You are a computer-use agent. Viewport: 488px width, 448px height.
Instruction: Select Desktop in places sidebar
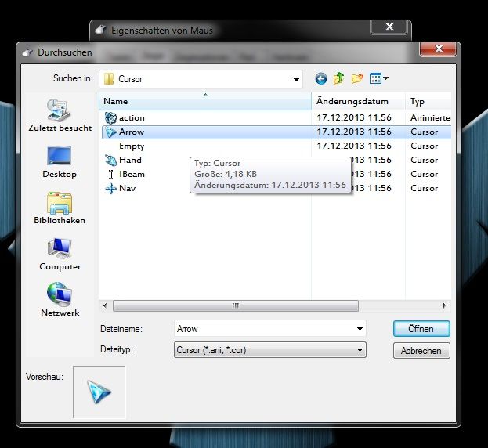point(60,162)
